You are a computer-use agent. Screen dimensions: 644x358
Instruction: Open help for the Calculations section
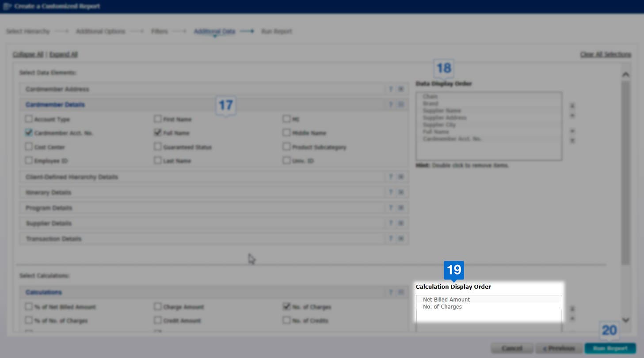pyautogui.click(x=391, y=292)
